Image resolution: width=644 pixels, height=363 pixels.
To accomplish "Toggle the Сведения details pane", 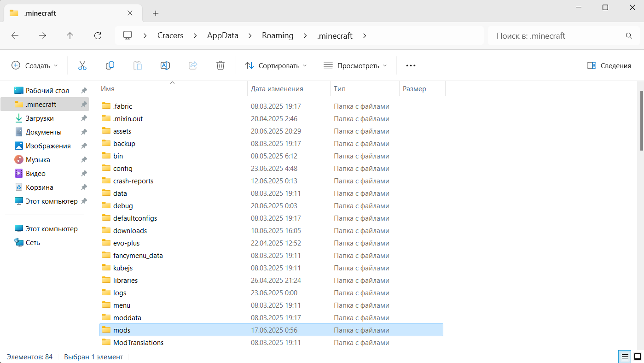I will point(609,65).
